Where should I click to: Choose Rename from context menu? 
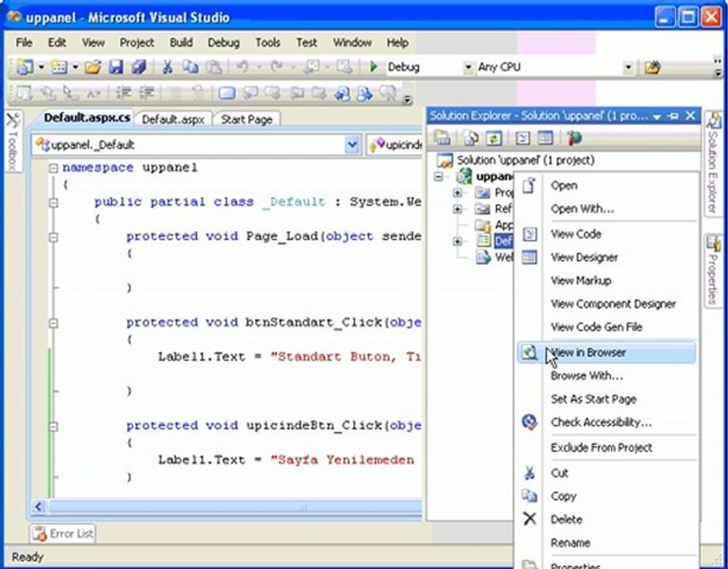pos(606,543)
